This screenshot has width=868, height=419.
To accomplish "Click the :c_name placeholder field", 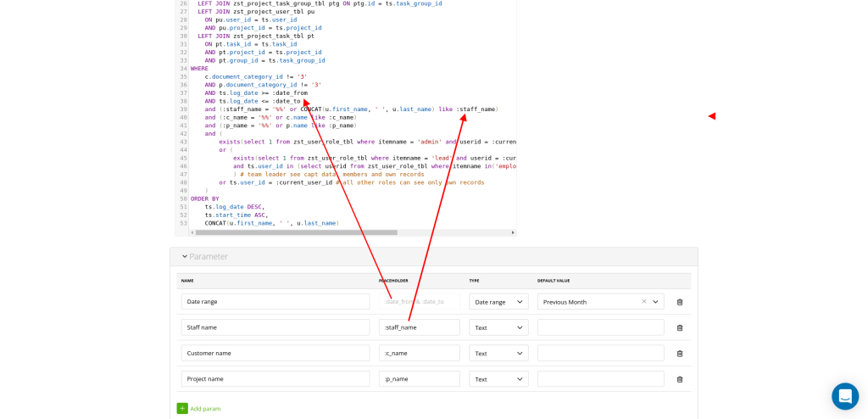I will (419, 353).
